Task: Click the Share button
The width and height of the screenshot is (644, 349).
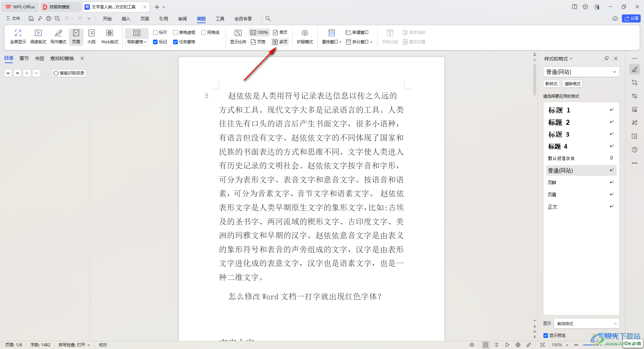Action: click(631, 18)
